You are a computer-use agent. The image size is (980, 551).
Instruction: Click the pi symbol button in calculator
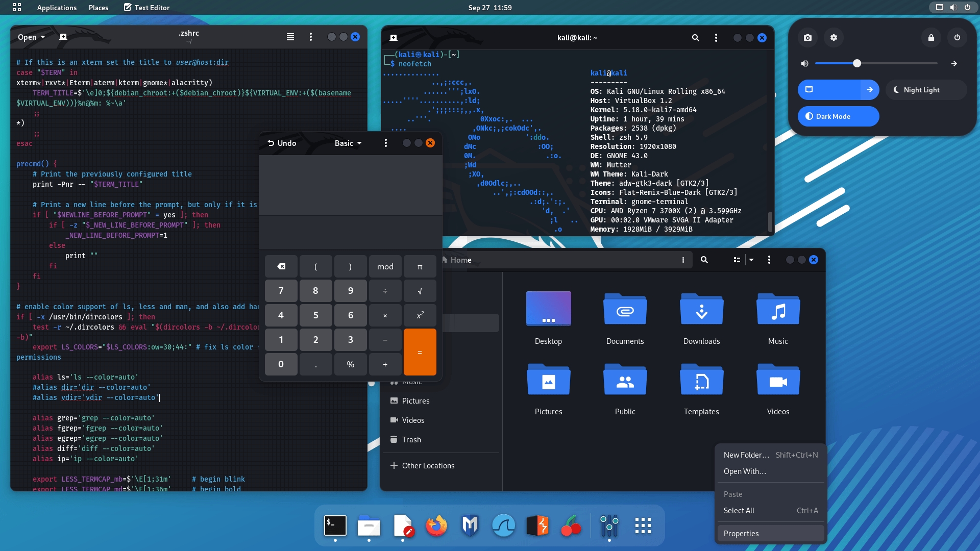pyautogui.click(x=420, y=266)
